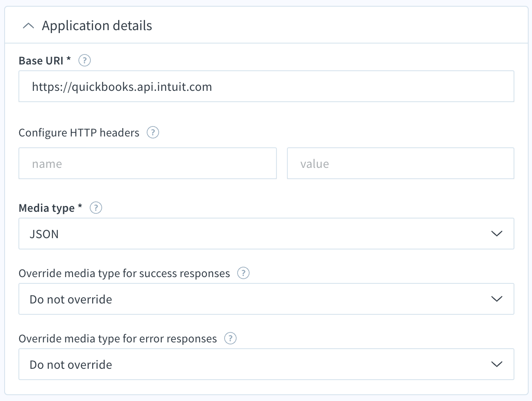Viewport: 532px width, 401px height.
Task: Focus the HTTP header name field
Action: click(x=148, y=163)
